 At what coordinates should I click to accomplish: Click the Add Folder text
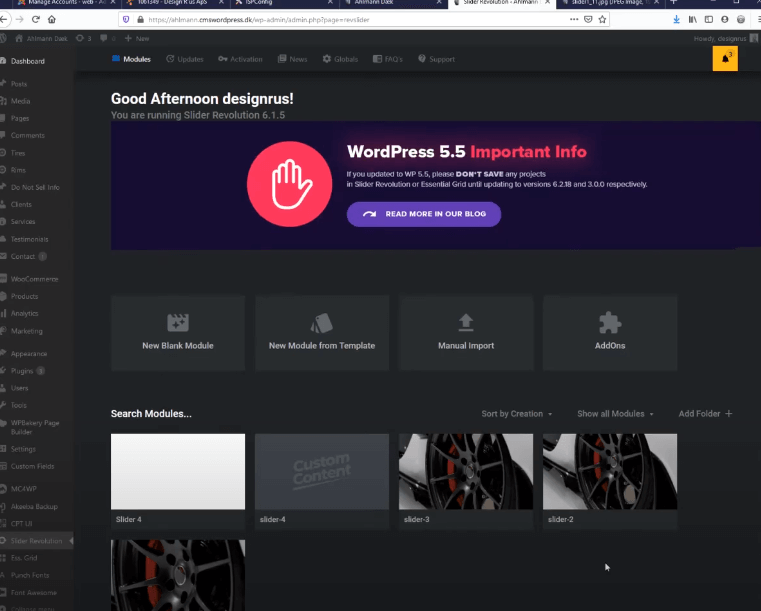699,413
